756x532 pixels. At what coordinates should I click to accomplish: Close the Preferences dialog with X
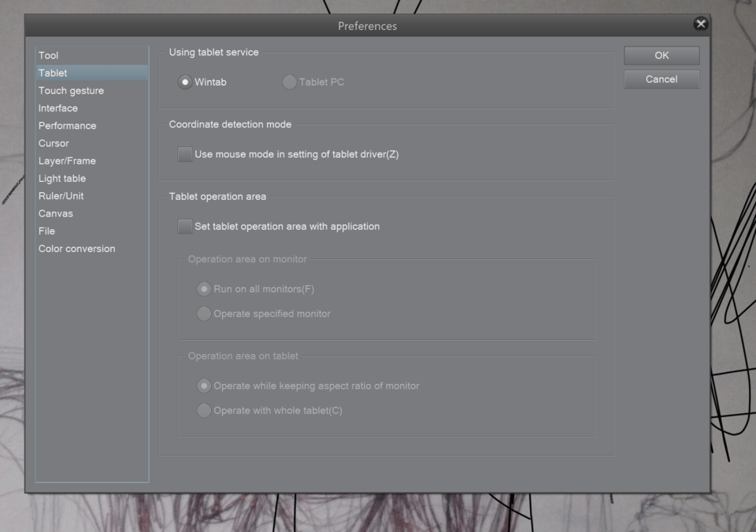click(x=701, y=24)
